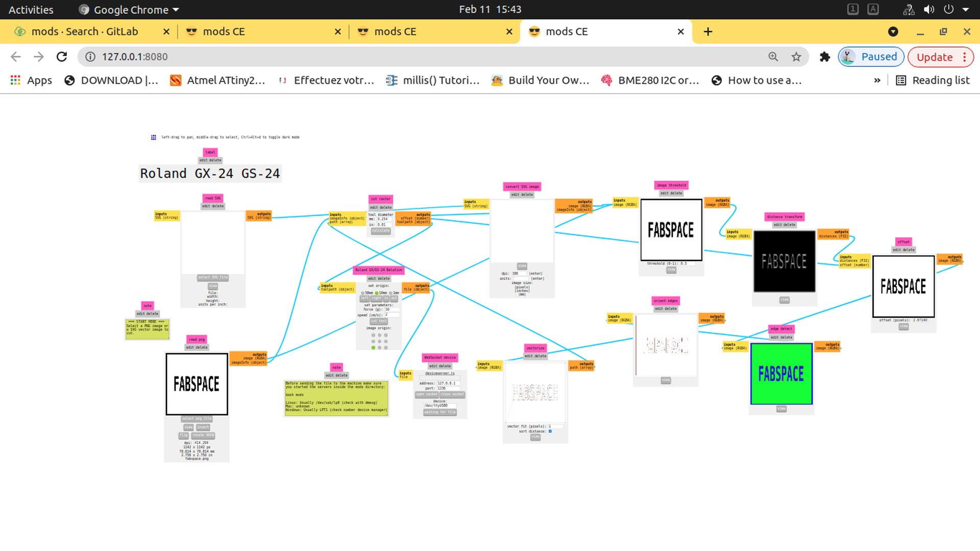This screenshot has width=980, height=551.
Task: Select the 1mm origin radio button
Action: click(x=391, y=293)
